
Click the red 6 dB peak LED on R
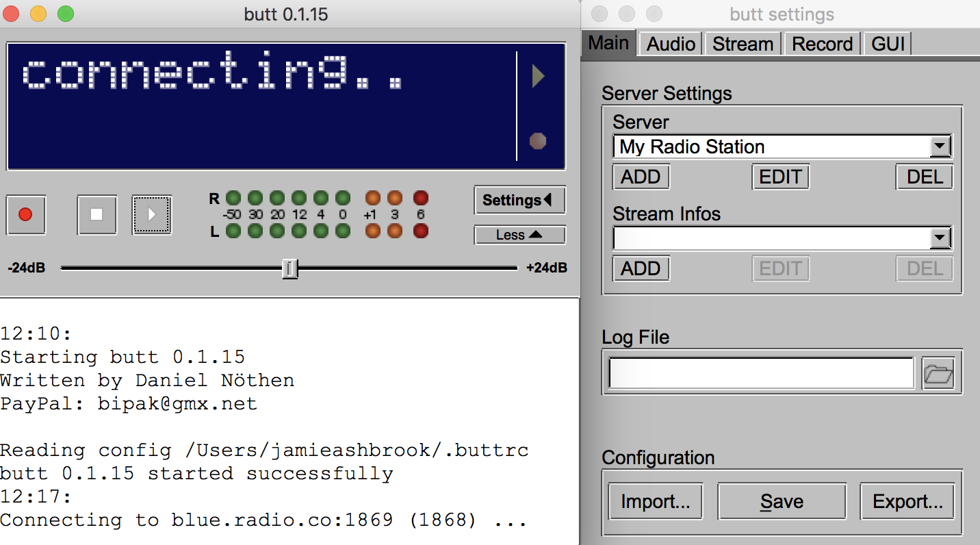421,199
